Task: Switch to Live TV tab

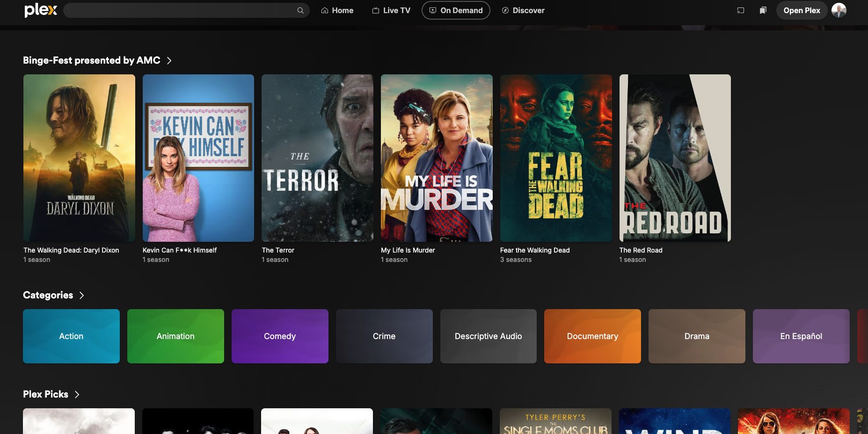Action: tap(391, 10)
